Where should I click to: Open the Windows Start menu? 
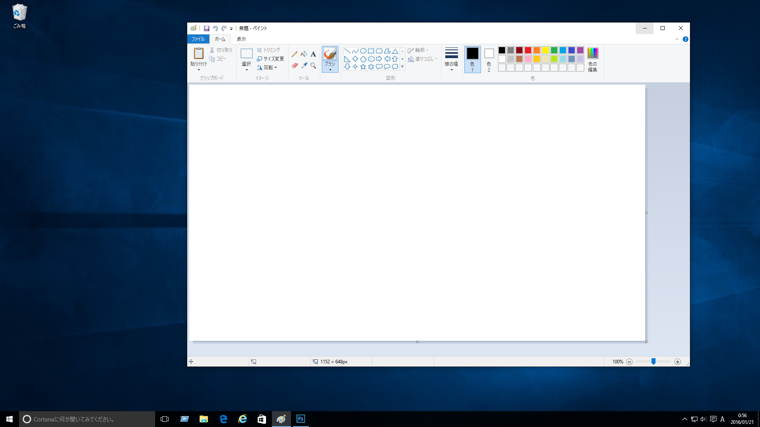pos(9,419)
